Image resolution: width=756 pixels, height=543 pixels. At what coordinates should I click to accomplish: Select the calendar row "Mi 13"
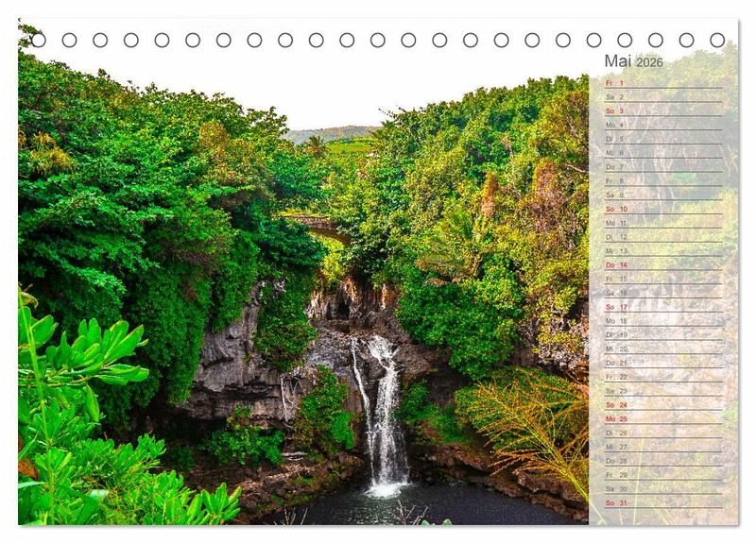pyautogui.click(x=663, y=251)
